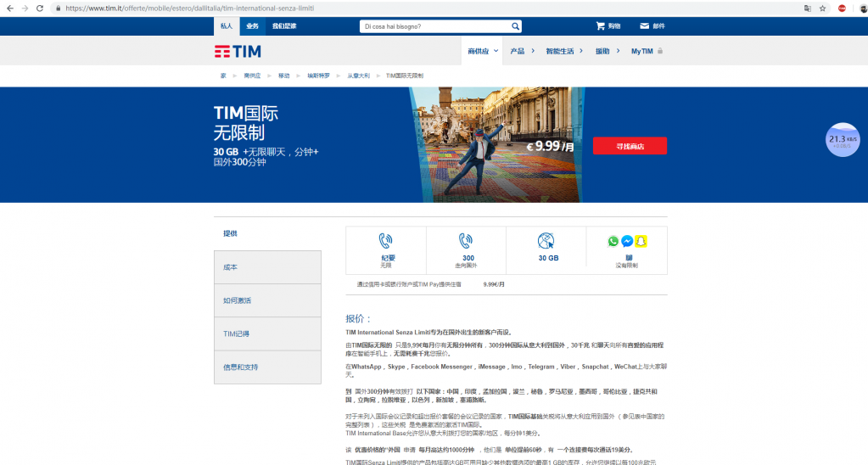Viewport: 868px width, 465px height.
Task: Click the TIM国际 无限制 banner heading
Action: (246, 123)
